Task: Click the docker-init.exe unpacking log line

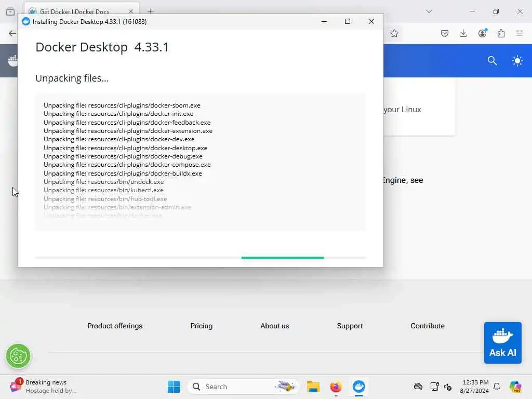Action: [118, 114]
